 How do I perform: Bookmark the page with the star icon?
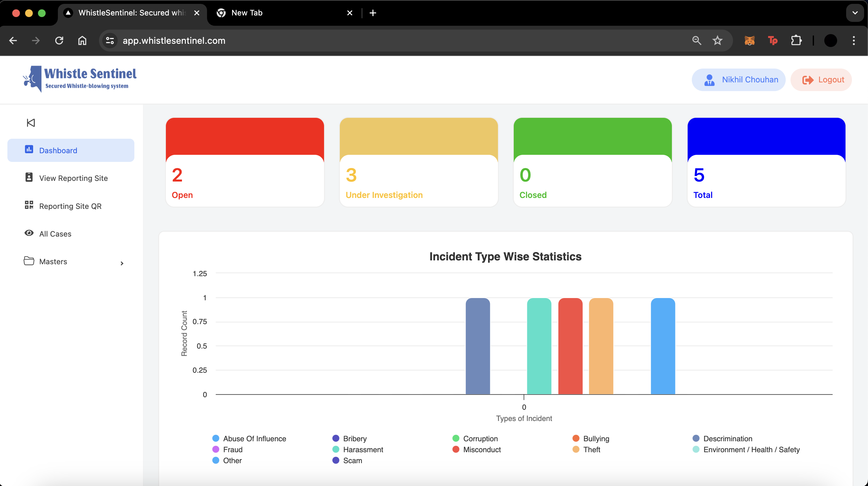(717, 41)
